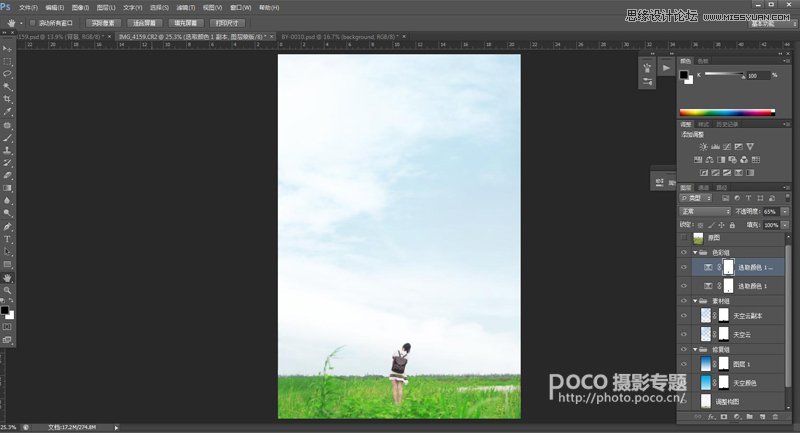The width and height of the screenshot is (800, 433).
Task: Click the 填充屏幕 button
Action: pos(186,23)
